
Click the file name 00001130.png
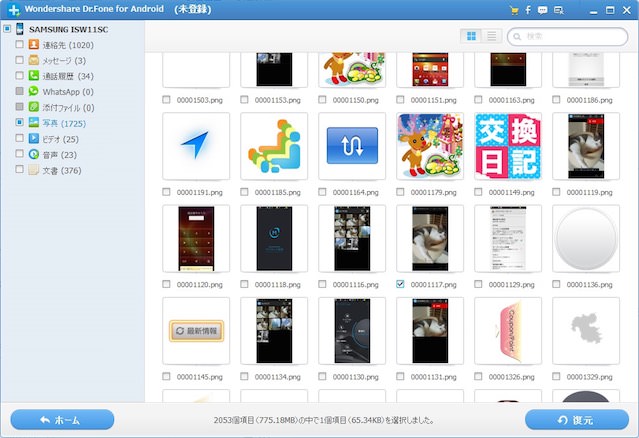(x=355, y=377)
